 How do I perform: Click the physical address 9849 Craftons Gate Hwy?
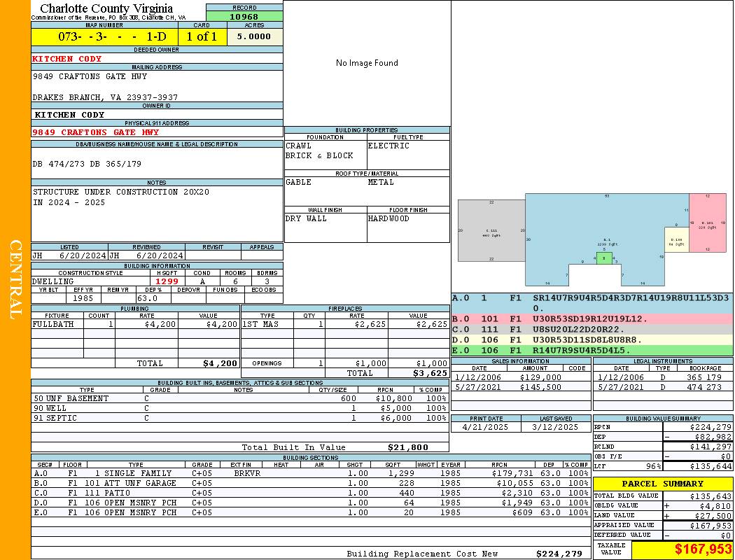click(96, 132)
